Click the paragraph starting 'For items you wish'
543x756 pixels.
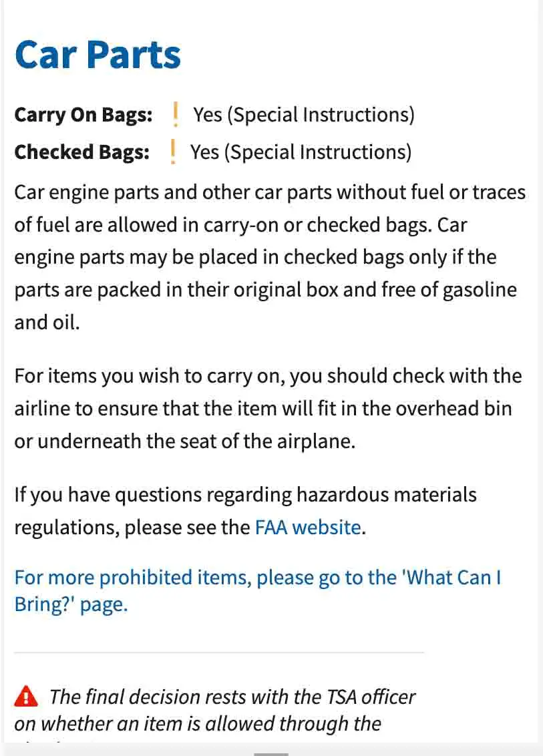[267, 408]
